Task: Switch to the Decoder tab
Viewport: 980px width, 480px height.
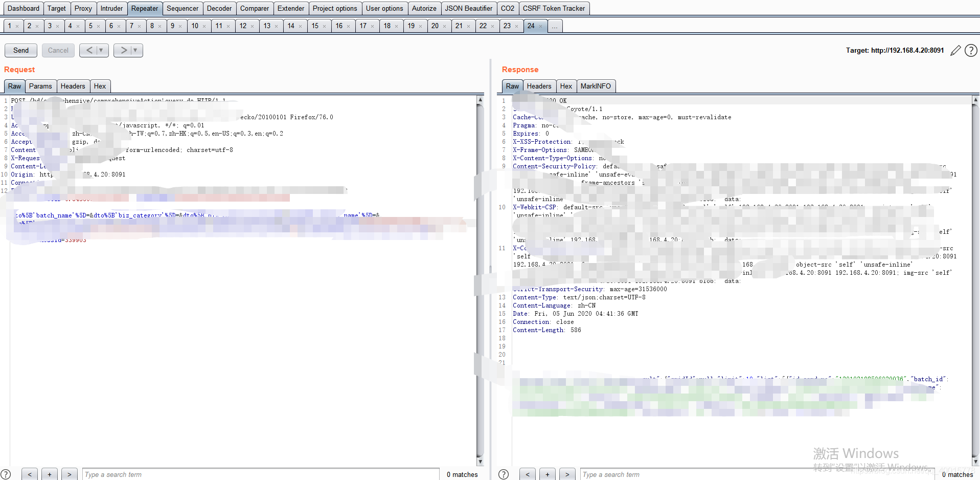Action: [219, 8]
